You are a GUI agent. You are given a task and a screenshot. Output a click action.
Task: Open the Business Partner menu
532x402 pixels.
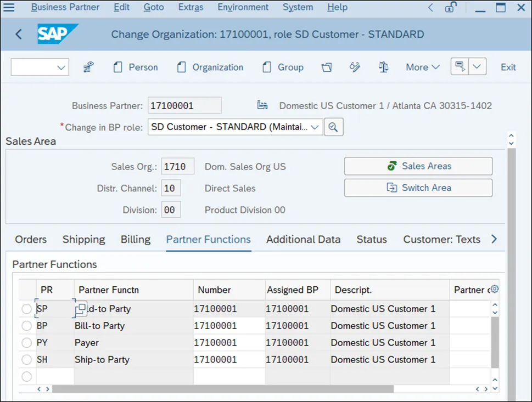point(65,7)
